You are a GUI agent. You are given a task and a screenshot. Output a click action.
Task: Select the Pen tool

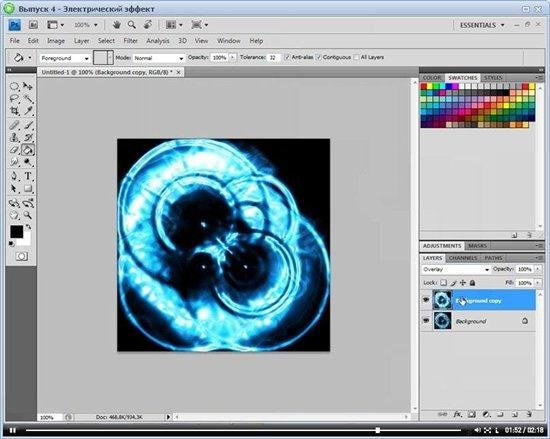point(14,176)
